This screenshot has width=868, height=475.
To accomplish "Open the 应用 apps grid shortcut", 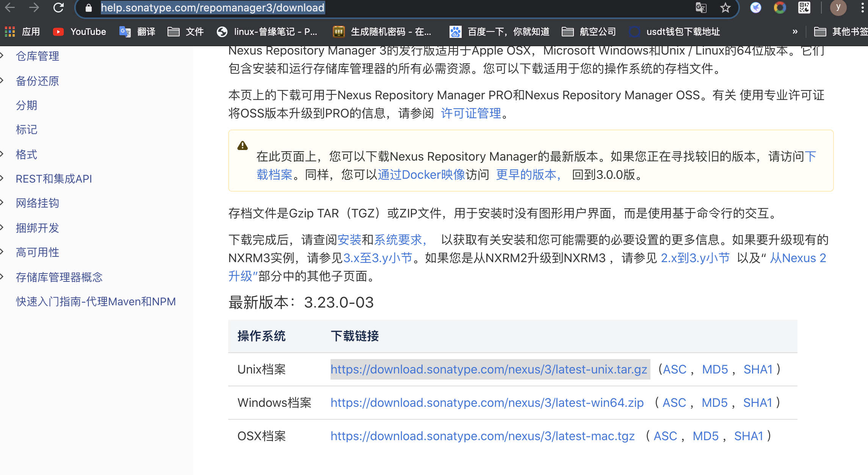I will 22,32.
